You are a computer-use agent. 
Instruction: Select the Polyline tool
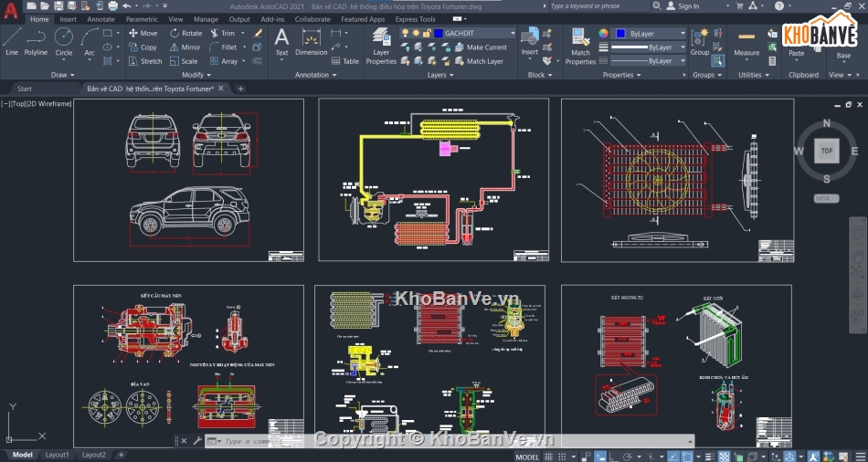tap(36, 41)
